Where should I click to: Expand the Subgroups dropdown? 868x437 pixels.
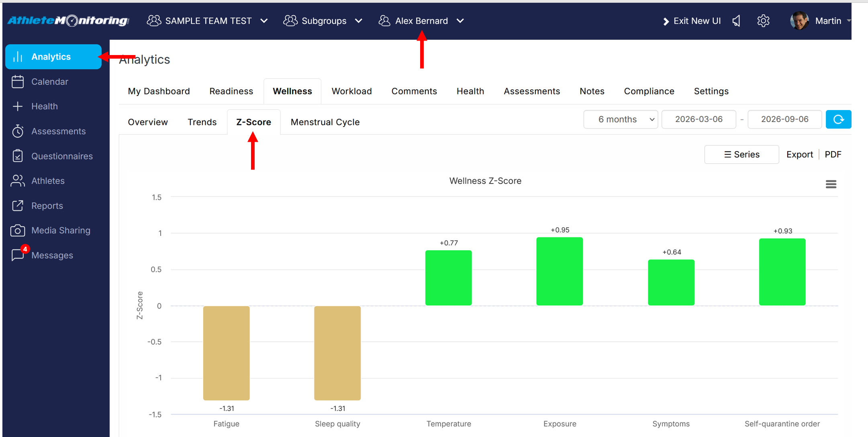pos(323,21)
